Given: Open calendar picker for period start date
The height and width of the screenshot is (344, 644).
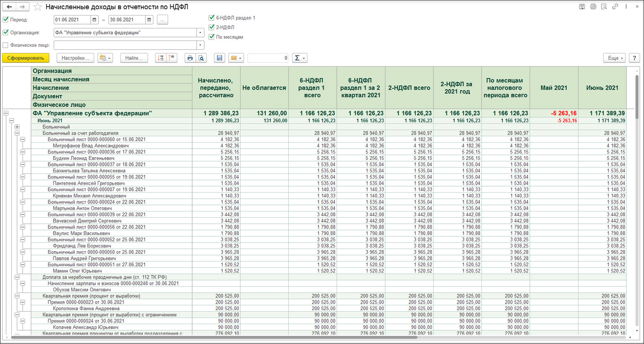Looking at the screenshot, I should coord(95,20).
